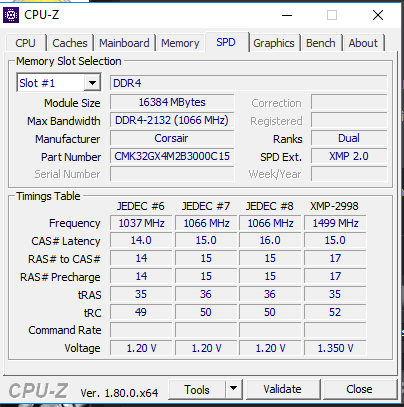Click the part number CMK32GX4M2B3000C15

(172, 156)
